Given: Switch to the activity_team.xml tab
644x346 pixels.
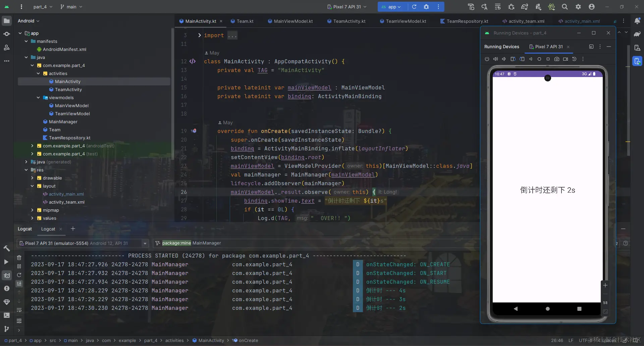Looking at the screenshot, I should (x=523, y=21).
